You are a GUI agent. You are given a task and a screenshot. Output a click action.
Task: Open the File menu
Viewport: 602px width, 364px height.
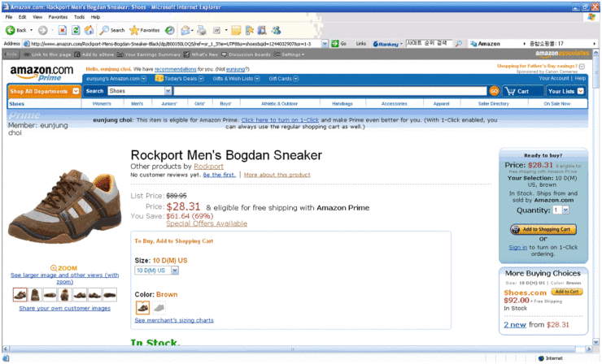(x=9, y=17)
